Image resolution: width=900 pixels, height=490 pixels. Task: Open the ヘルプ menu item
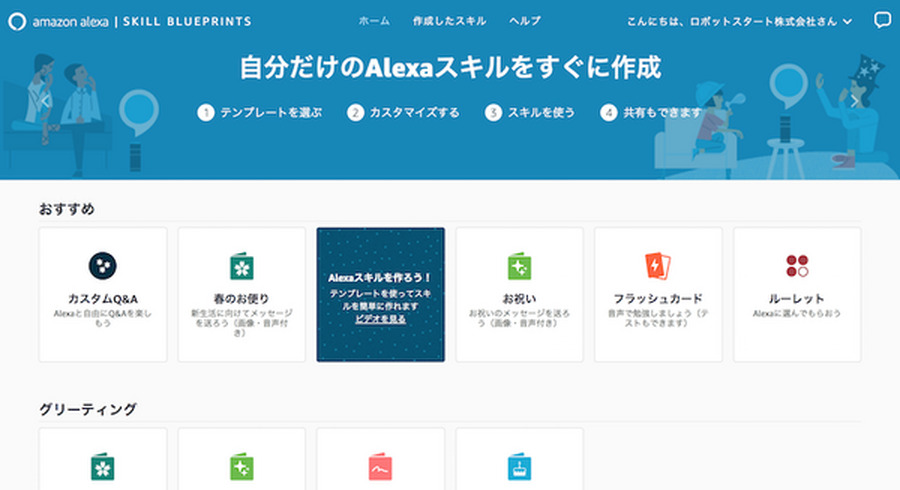(524, 21)
